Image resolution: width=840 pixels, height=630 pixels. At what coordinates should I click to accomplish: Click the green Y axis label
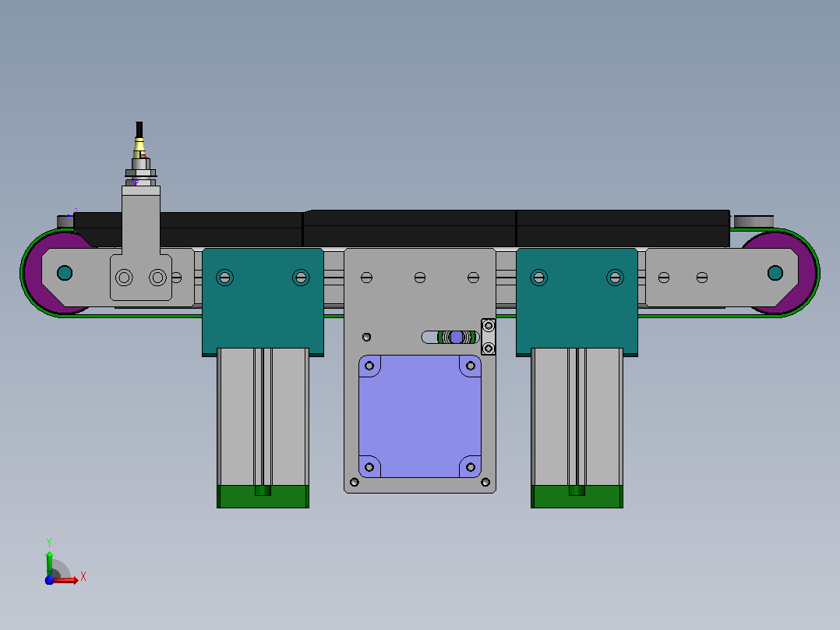(x=49, y=542)
